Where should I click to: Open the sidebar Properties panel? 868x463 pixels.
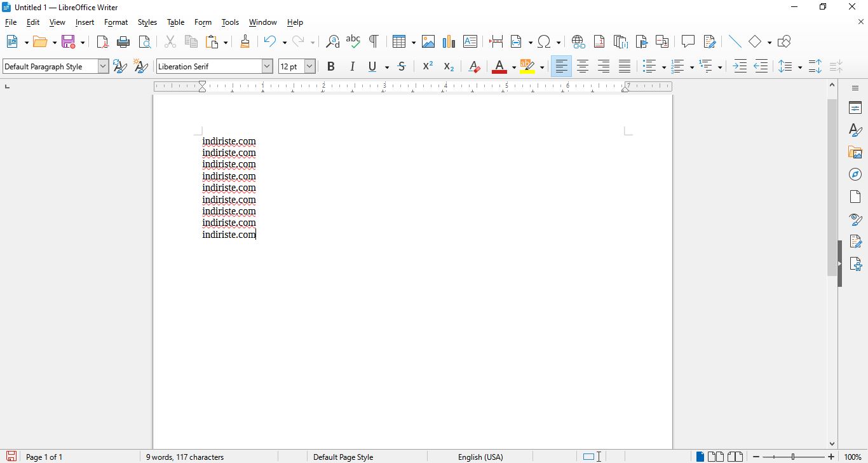tap(855, 107)
